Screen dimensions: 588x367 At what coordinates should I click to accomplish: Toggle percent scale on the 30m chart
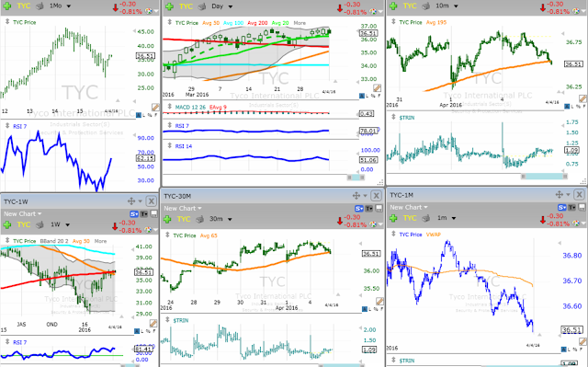[x=375, y=309]
